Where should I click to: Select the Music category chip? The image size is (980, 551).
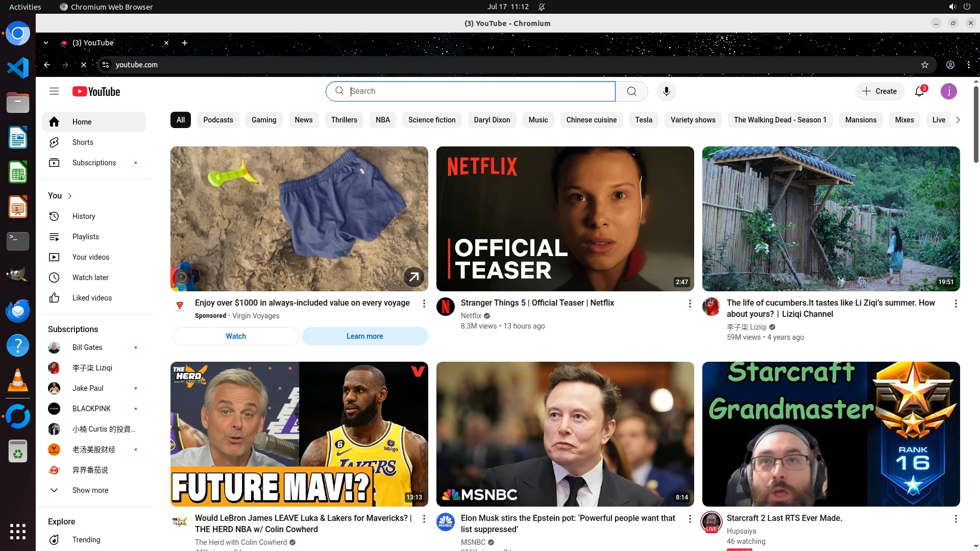(538, 120)
